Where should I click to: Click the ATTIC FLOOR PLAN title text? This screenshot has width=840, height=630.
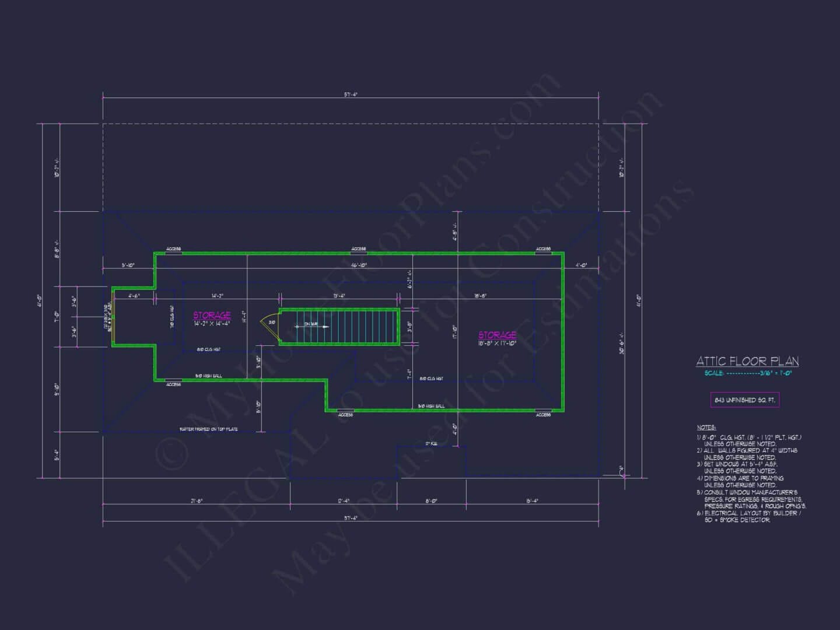click(747, 362)
